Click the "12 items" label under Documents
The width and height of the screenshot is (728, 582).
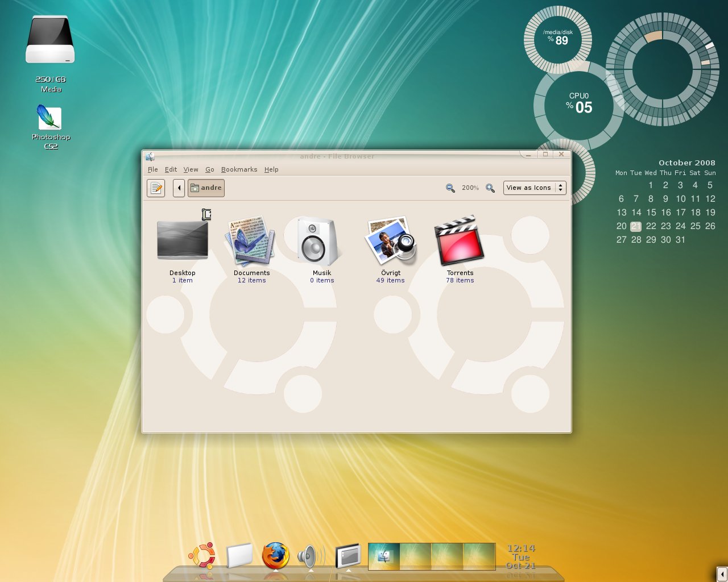[251, 280]
